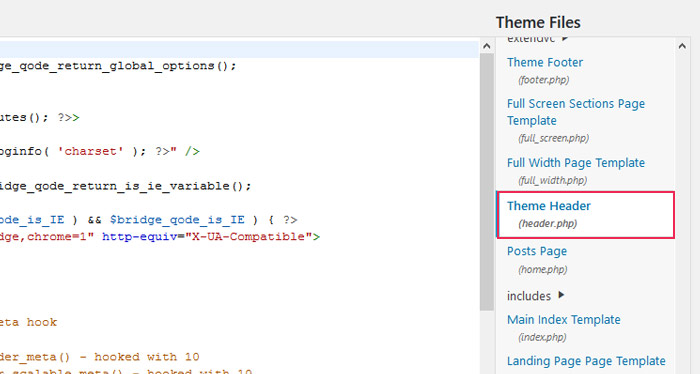
Task: Click the highlighted first editor line
Action: coord(239,49)
